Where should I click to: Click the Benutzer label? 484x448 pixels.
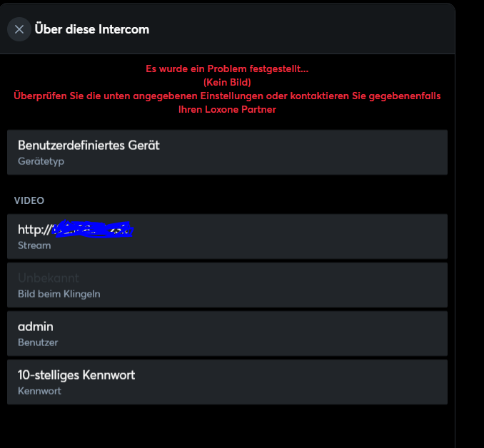(x=38, y=342)
